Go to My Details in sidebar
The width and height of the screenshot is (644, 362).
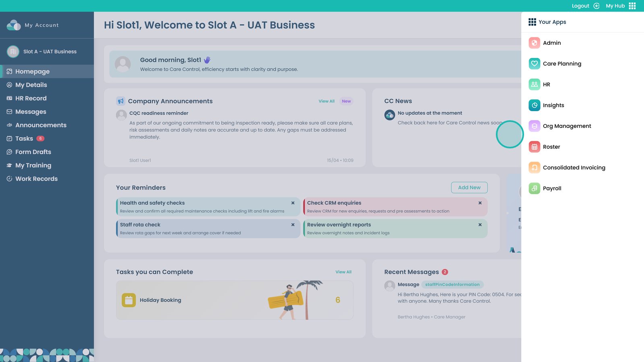(31, 85)
